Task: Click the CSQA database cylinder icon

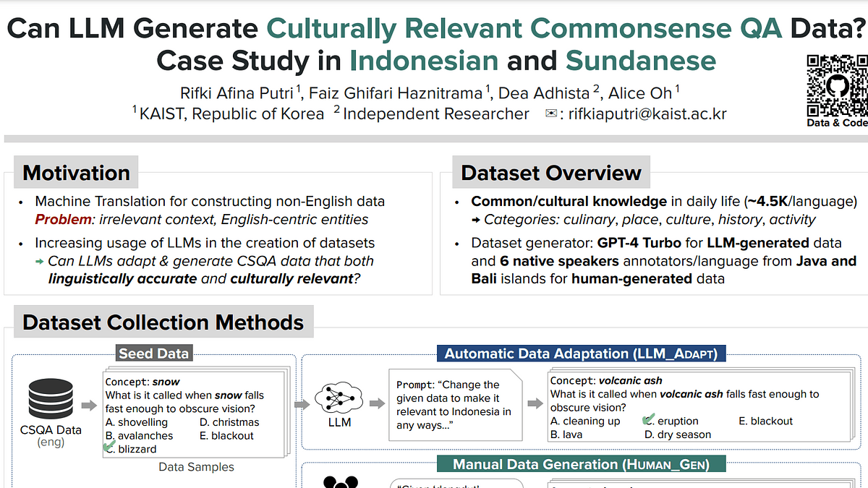Action: point(50,401)
